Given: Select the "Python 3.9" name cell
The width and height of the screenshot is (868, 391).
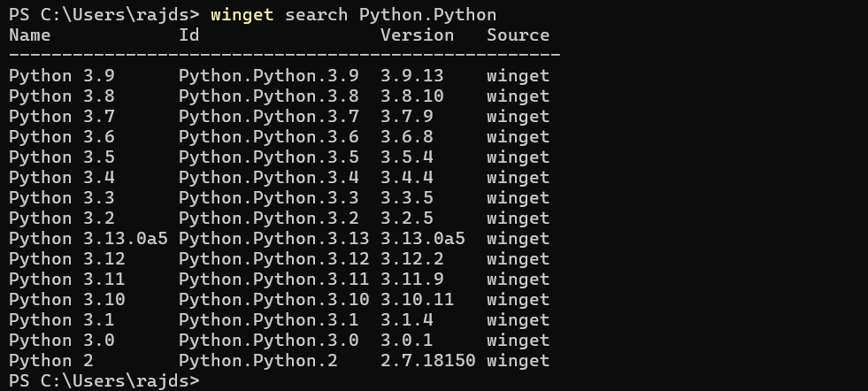Looking at the screenshot, I should click(x=61, y=75).
